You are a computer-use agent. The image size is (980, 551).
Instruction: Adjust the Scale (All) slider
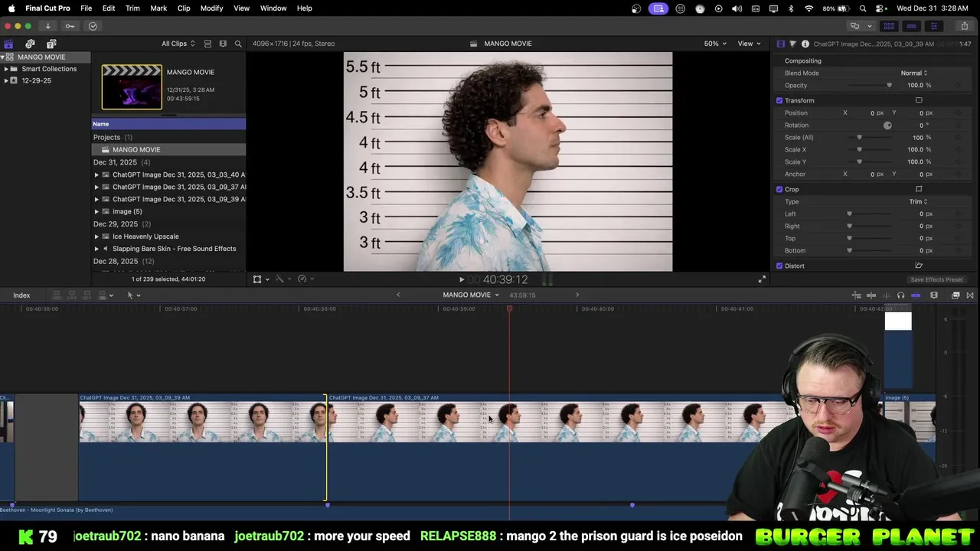870,137
